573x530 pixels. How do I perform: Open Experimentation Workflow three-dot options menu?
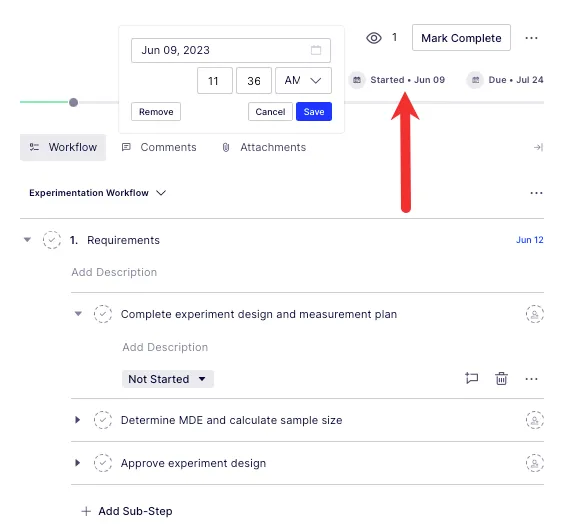[x=536, y=193]
